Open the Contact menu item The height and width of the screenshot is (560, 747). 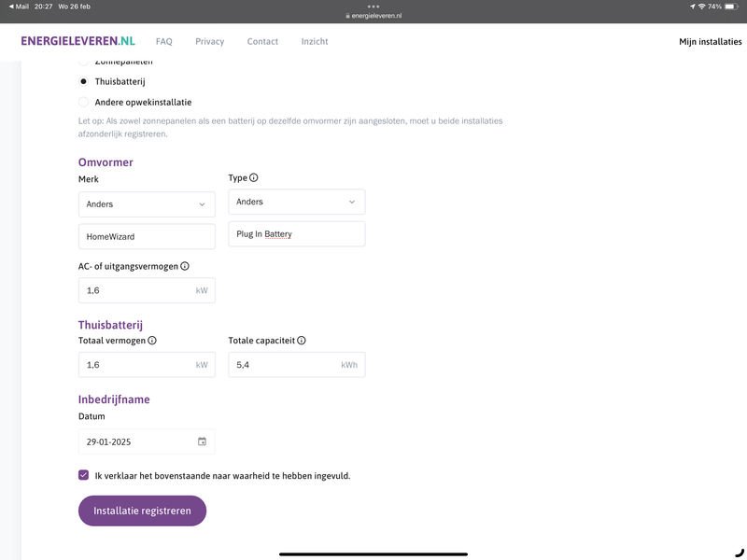point(262,42)
